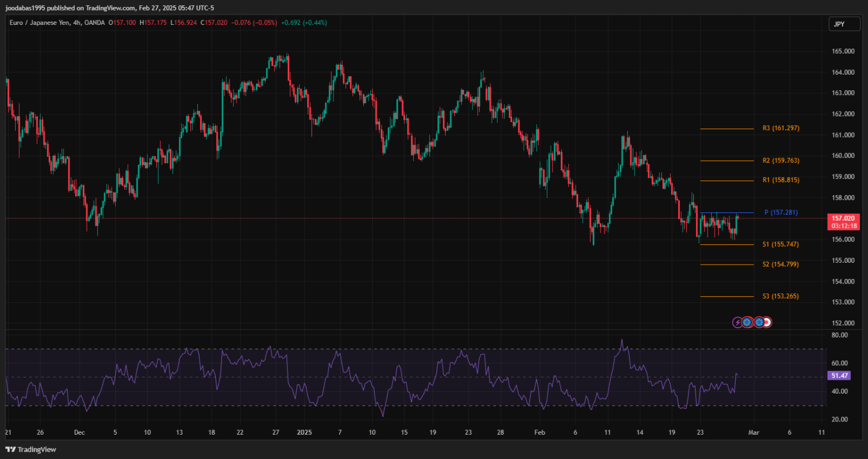The height and width of the screenshot is (459, 868).
Task: Click the R1 (158.815) resistance label
Action: [781, 180]
